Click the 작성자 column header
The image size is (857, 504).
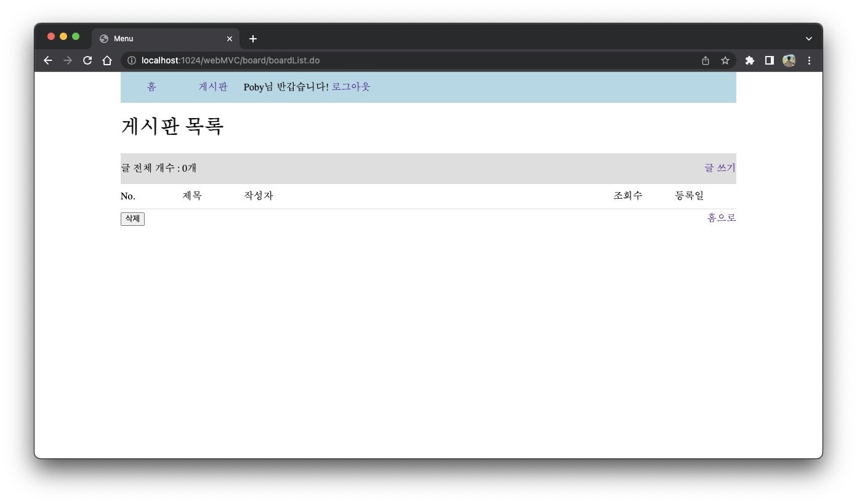coord(259,196)
